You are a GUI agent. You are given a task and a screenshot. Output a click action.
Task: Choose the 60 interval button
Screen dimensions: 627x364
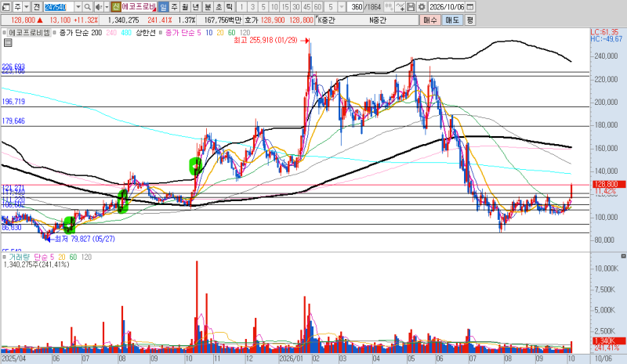[x=317, y=7]
